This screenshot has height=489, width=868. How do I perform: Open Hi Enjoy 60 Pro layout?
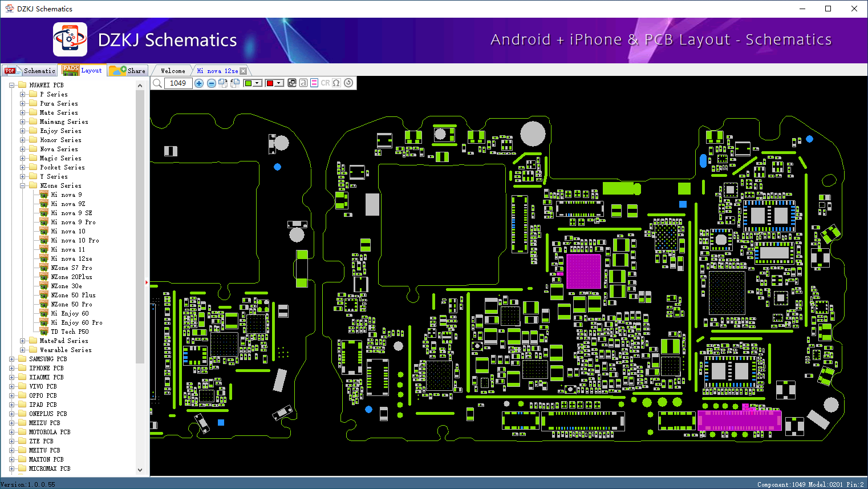76,322
